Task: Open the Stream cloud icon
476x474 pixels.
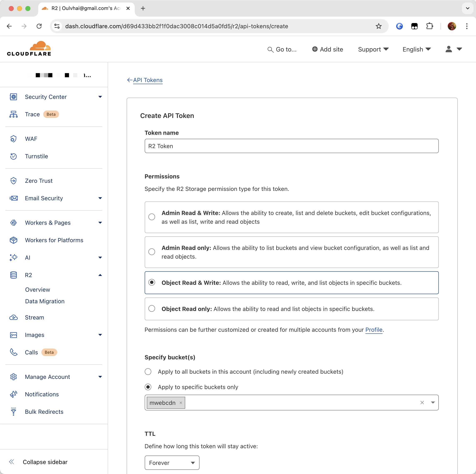Action: coord(13,317)
